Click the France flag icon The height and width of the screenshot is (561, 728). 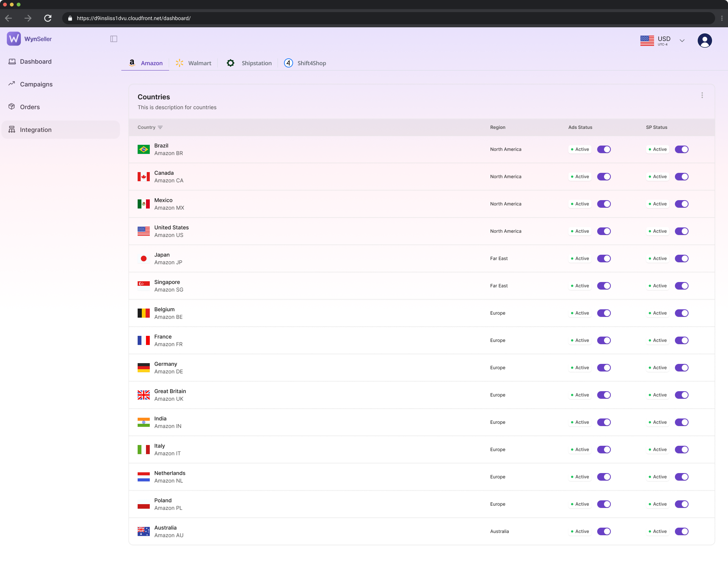click(x=143, y=340)
